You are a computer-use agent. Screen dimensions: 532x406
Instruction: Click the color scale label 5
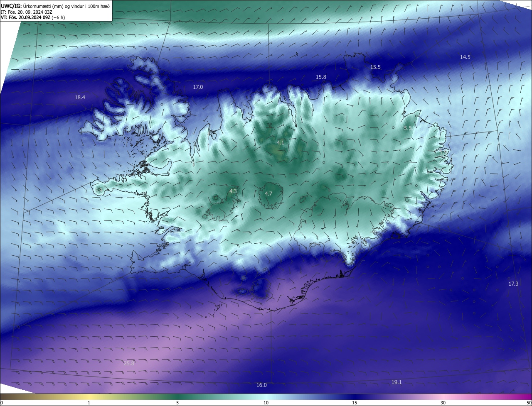tap(177, 403)
